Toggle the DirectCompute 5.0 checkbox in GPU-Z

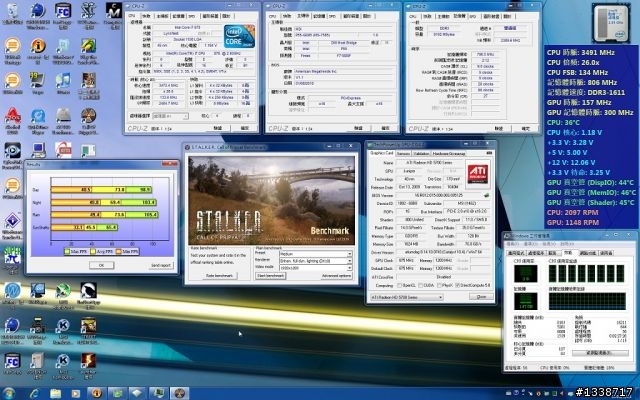[458, 285]
